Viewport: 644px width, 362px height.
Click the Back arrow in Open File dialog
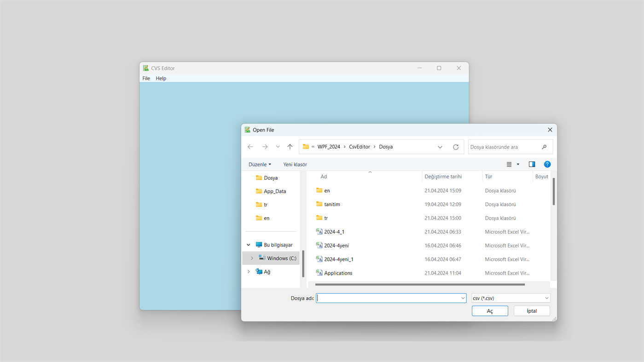(250, 147)
